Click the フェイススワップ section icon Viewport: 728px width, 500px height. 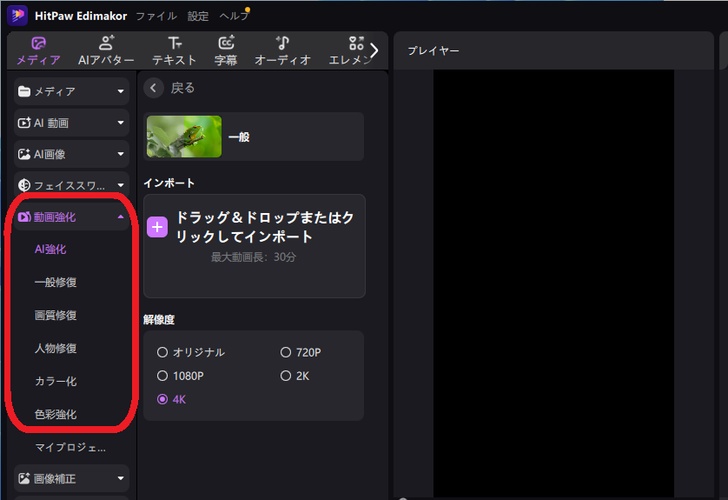point(24,185)
